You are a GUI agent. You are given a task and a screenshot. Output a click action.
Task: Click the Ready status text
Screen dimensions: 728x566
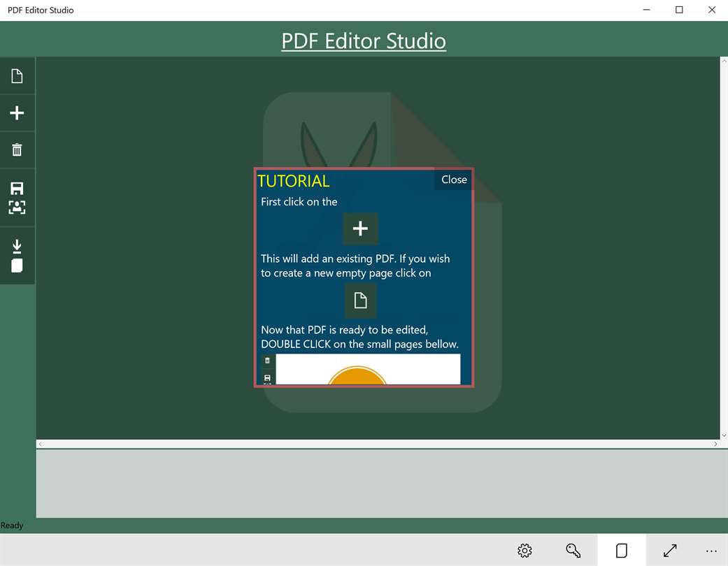[12, 525]
